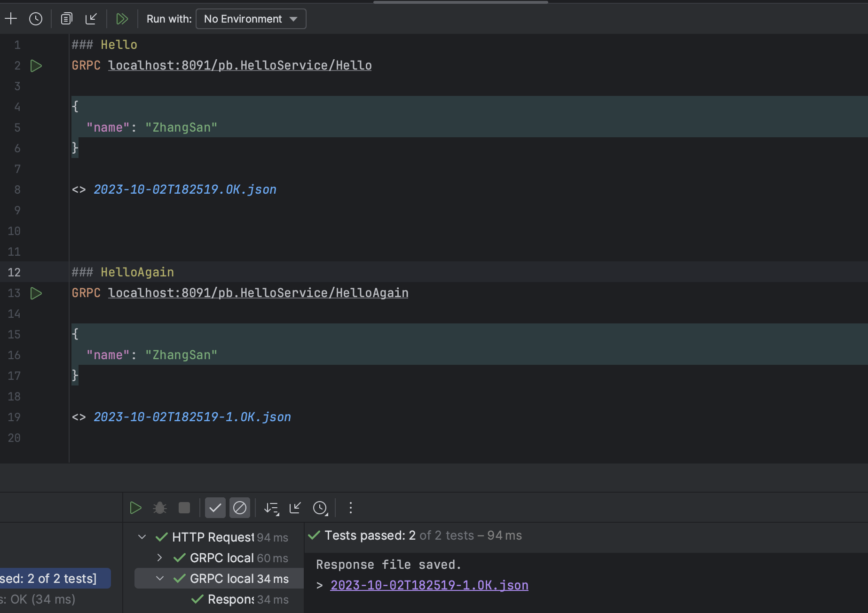This screenshot has height=613, width=868.
Task: Open the request history clock icon
Action: (x=36, y=19)
